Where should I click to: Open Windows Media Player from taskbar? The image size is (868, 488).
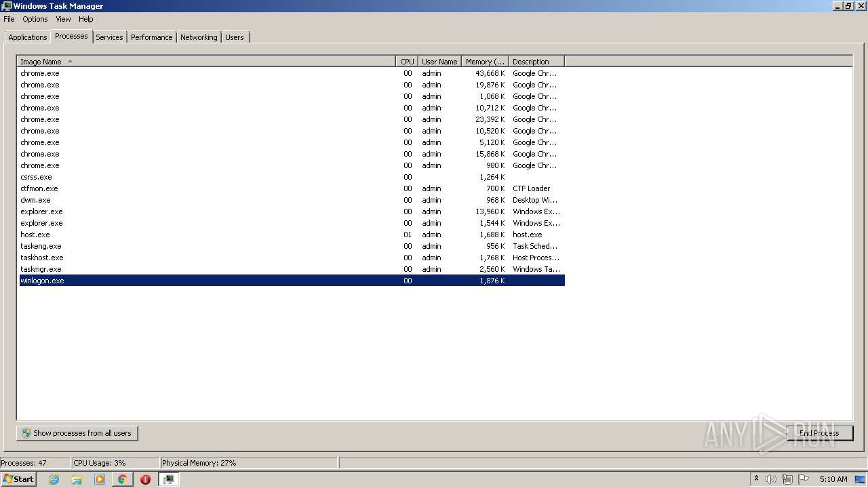(100, 479)
